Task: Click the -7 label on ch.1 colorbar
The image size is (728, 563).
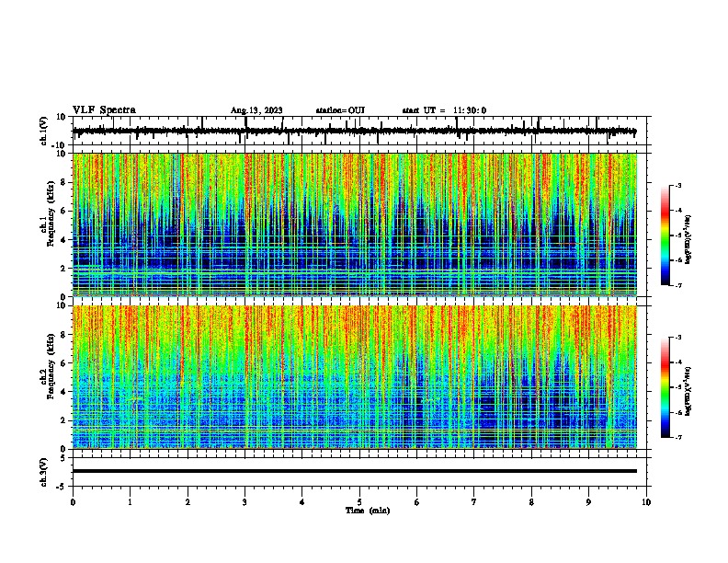Action: (x=677, y=285)
